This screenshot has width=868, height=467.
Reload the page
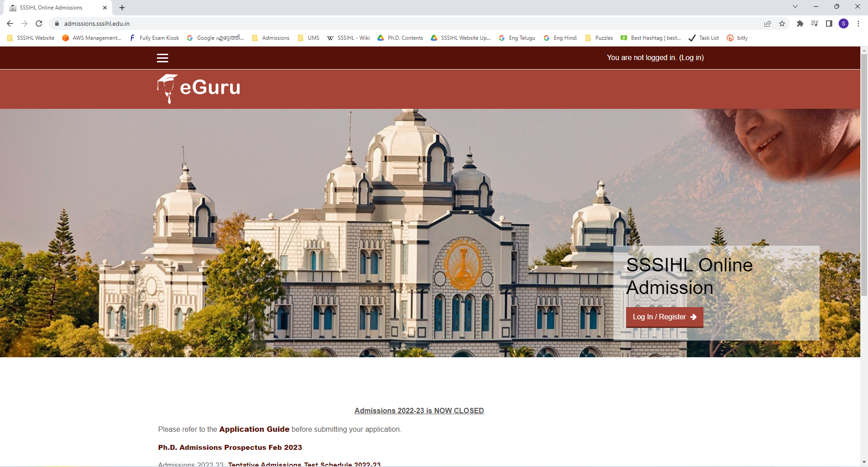point(39,23)
